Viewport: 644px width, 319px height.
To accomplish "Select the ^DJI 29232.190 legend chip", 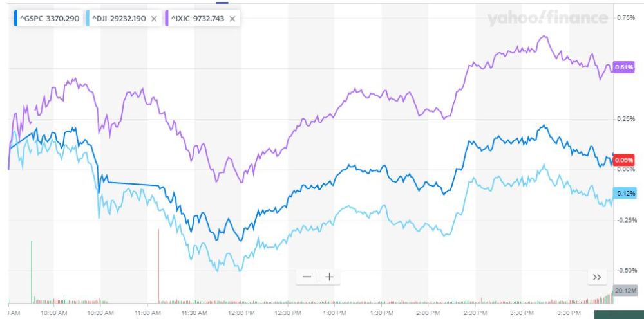I will click(120, 19).
